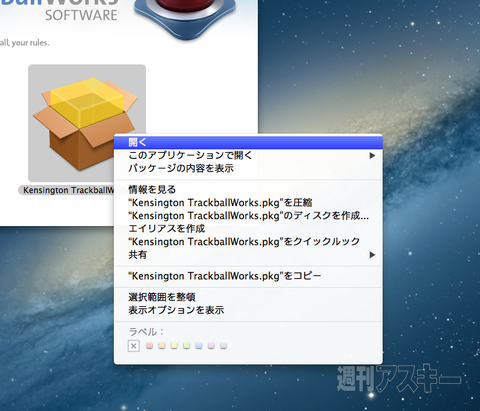Expand arrow beside 共有

click(x=372, y=255)
